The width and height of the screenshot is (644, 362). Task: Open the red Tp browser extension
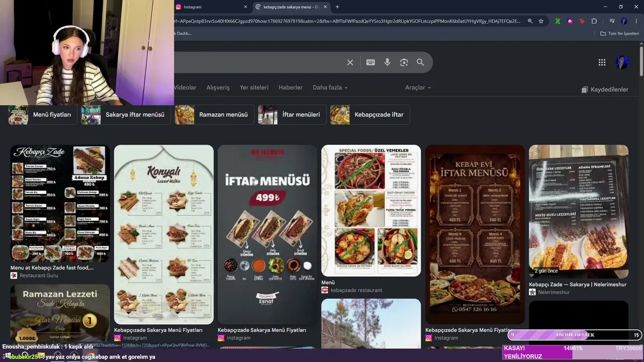click(582, 21)
